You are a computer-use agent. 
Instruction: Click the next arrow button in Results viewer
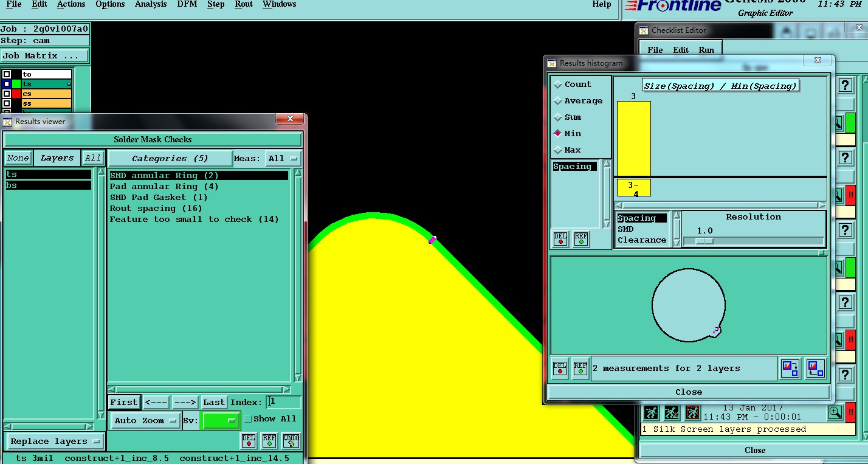[185, 403]
